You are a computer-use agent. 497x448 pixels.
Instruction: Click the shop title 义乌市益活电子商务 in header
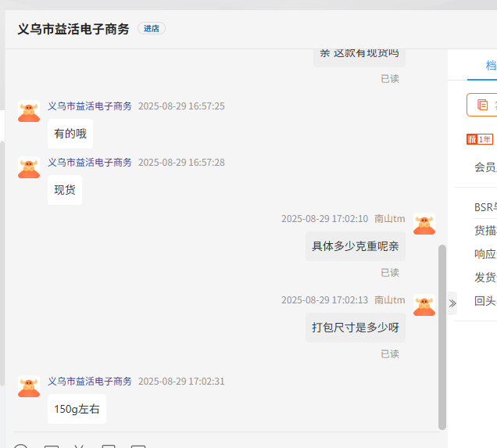coord(73,29)
